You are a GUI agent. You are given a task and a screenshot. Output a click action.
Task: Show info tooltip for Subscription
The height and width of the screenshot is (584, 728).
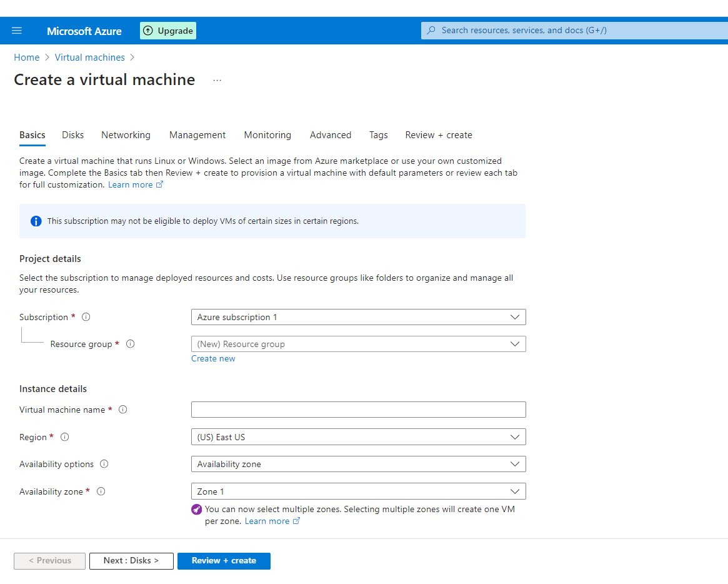86,317
